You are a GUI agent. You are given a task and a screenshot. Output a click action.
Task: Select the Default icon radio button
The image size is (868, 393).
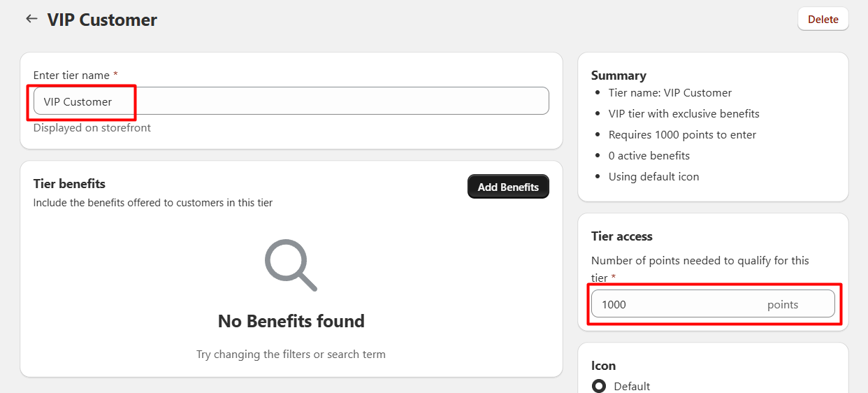coord(599,386)
